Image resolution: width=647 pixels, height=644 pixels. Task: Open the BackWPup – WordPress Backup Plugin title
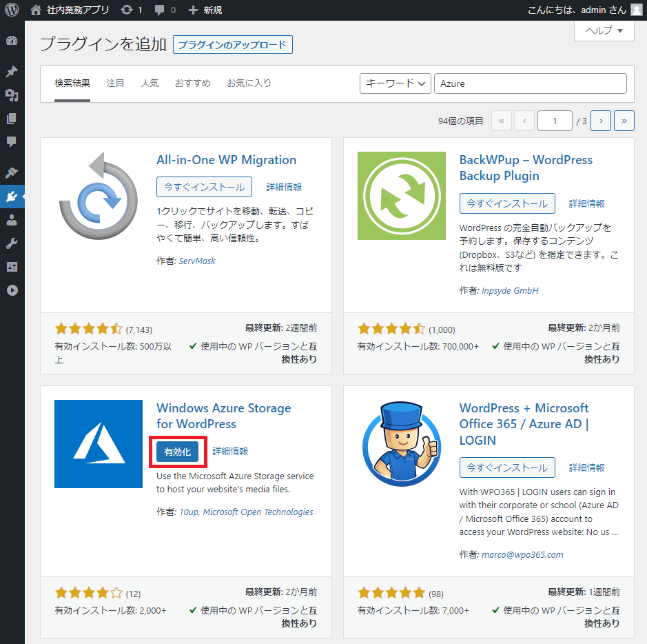pyautogui.click(x=526, y=168)
